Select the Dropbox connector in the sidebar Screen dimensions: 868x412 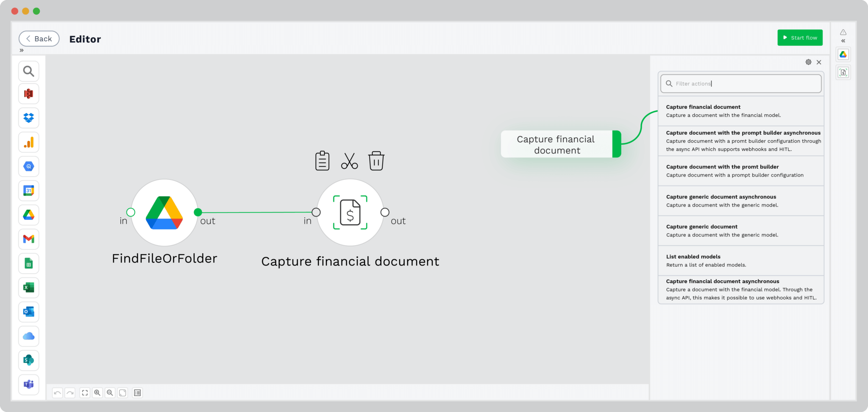(28, 118)
